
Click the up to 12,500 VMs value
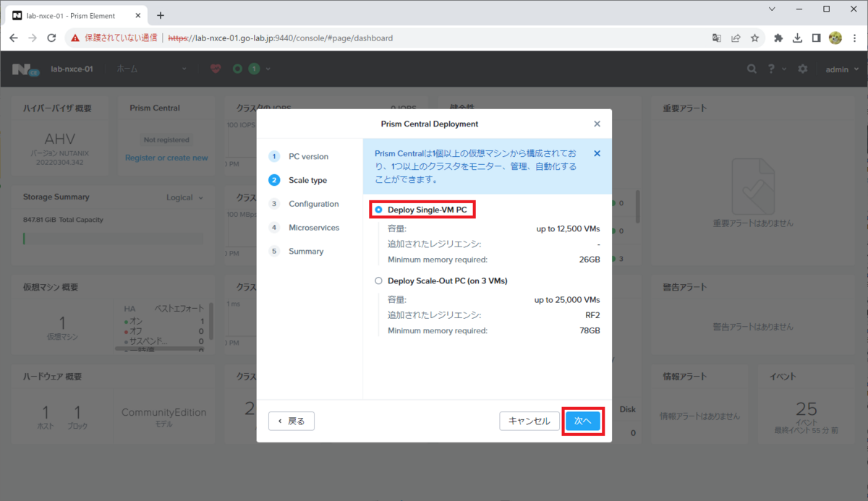click(x=568, y=228)
